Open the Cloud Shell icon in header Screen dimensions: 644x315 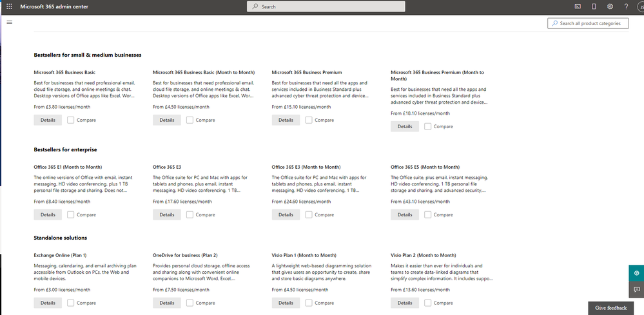point(578,6)
